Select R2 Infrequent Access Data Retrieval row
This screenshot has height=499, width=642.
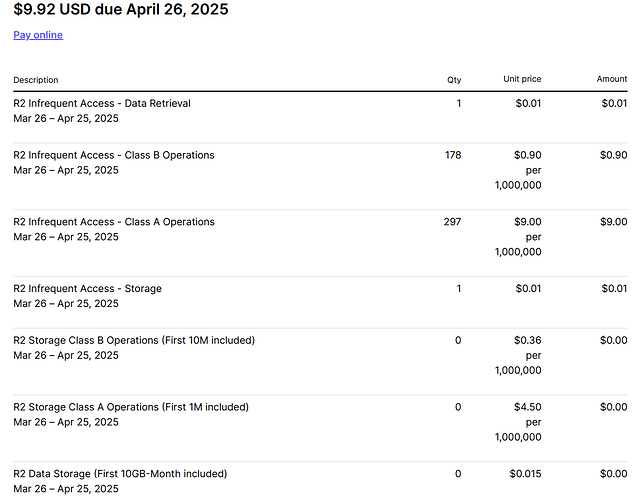(x=320, y=117)
